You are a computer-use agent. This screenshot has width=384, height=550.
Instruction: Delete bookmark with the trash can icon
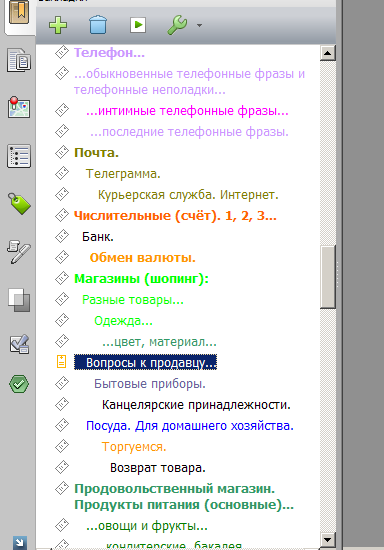pos(98,25)
